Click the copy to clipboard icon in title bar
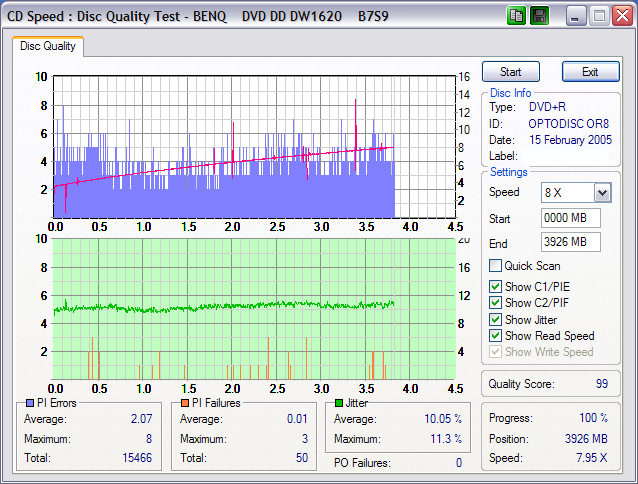 pos(516,16)
